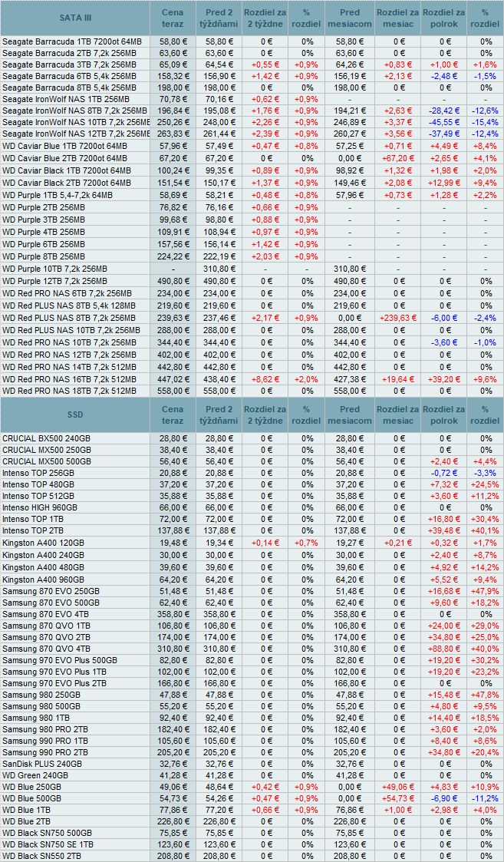The height and width of the screenshot is (862, 504).
Task: Click the +67,20 € monthly difference value
Action: [400, 158]
